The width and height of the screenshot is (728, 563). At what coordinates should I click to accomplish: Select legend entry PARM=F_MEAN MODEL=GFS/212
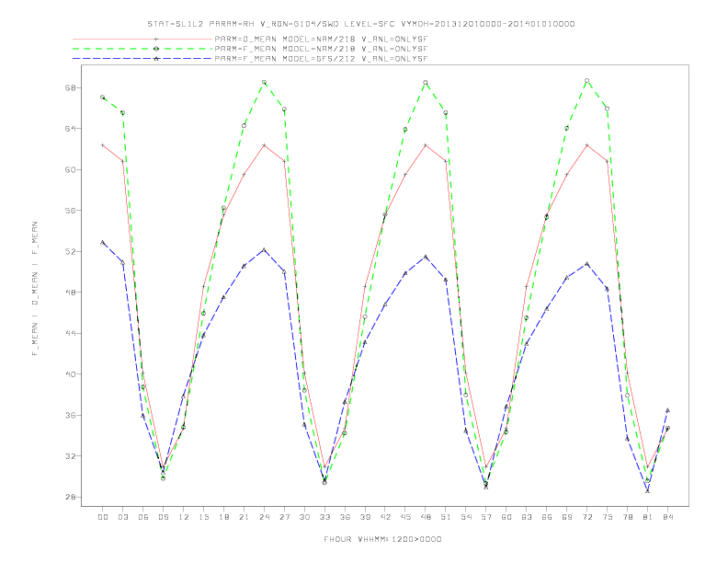click(x=321, y=59)
